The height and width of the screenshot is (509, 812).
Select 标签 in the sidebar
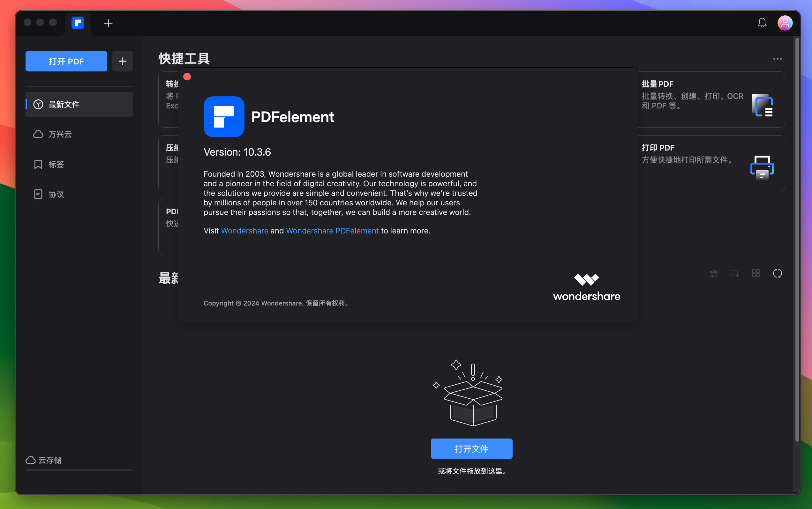point(56,164)
